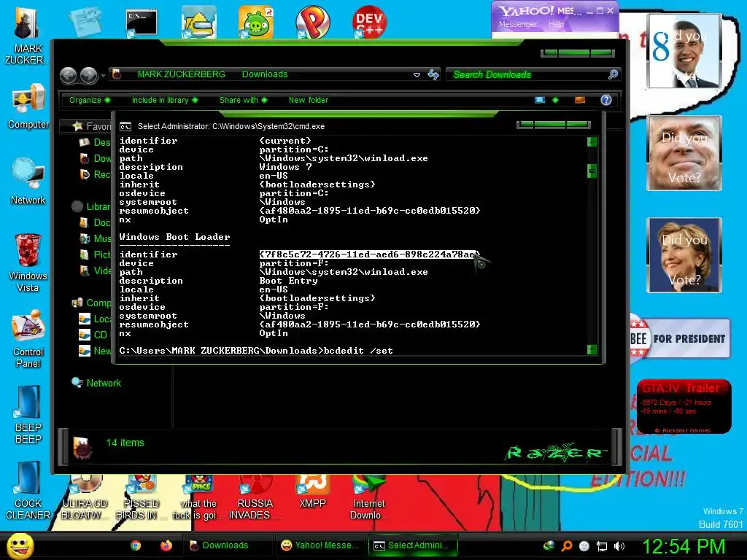Switch to Select Admini... cmd taskbar button
Viewport: 747px width, 560px height.
(x=413, y=545)
